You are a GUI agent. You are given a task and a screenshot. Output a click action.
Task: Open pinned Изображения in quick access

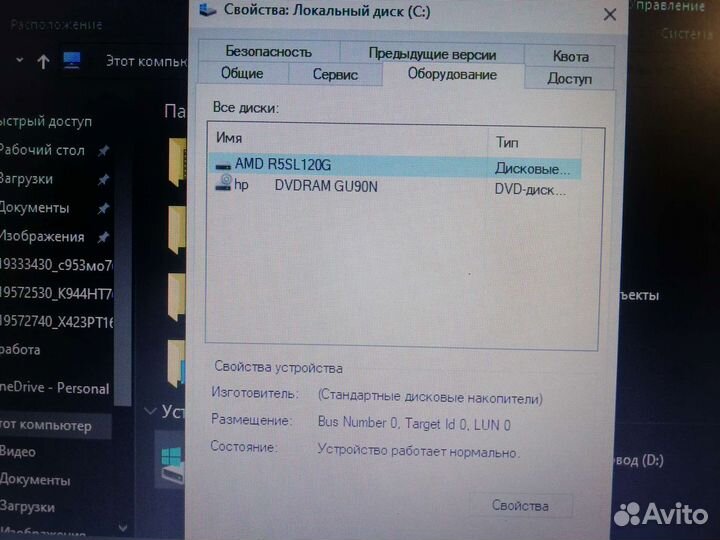click(42, 236)
